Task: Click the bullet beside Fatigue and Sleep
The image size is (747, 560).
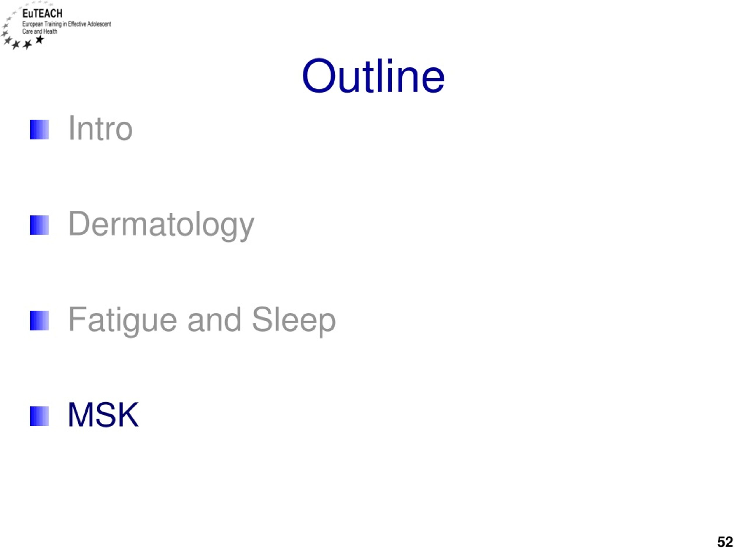Action: pos(39,321)
